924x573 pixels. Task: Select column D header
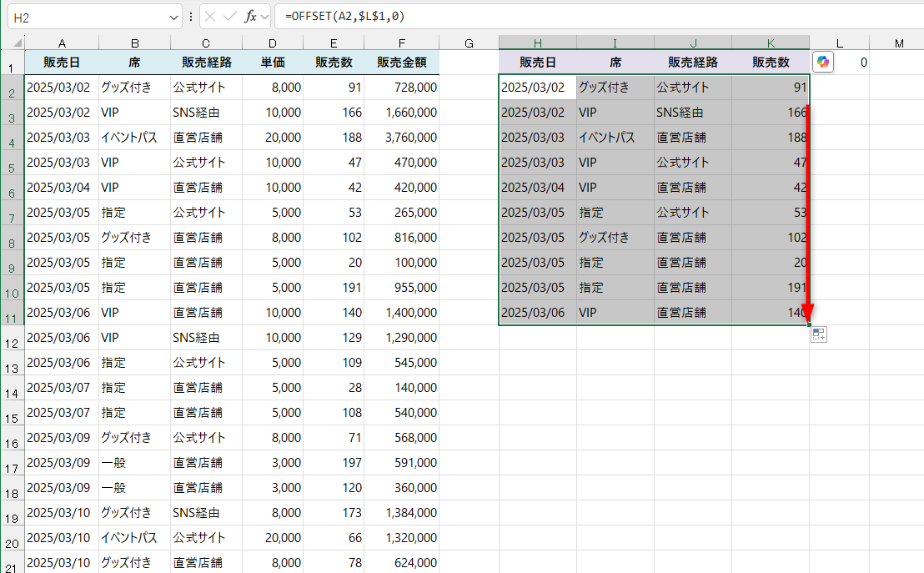[x=273, y=43]
